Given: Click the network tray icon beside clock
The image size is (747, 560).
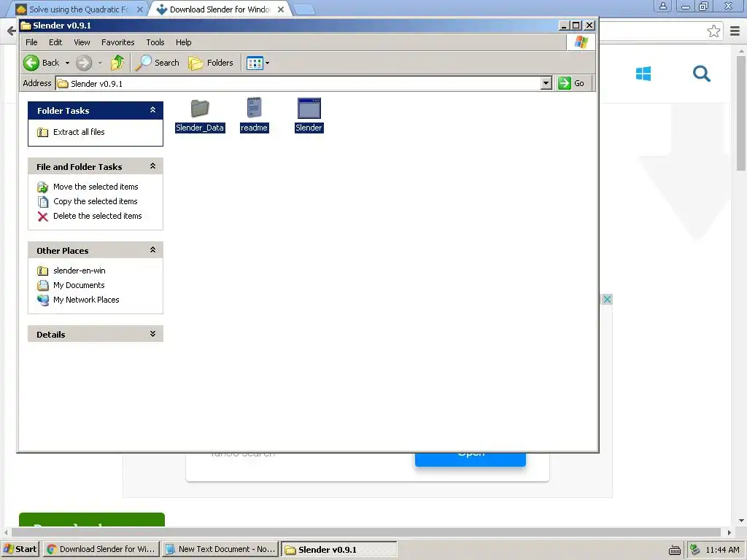Looking at the screenshot, I should point(695,549).
